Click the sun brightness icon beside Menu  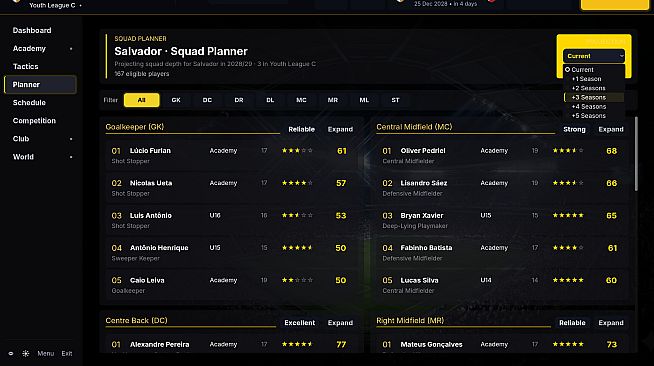tap(25, 353)
